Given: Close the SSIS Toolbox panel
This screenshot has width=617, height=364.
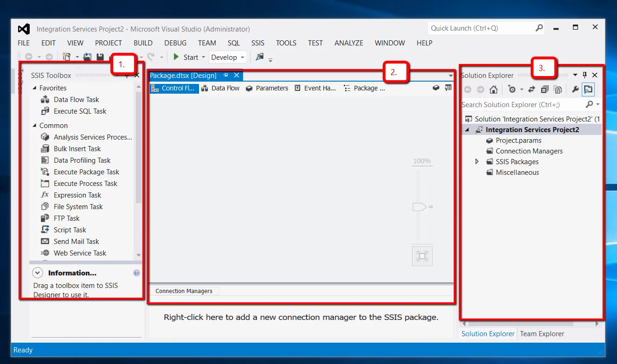Looking at the screenshot, I should tap(137, 75).
